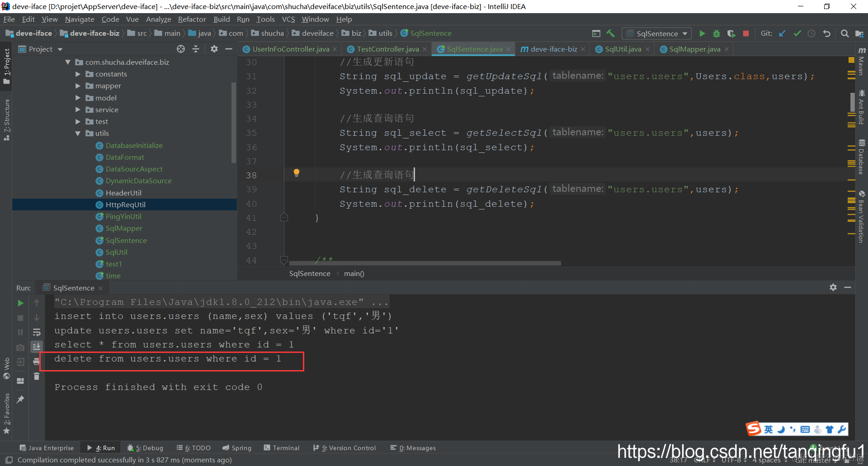Print console output with printer icon
The width and height of the screenshot is (868, 466).
37,361
